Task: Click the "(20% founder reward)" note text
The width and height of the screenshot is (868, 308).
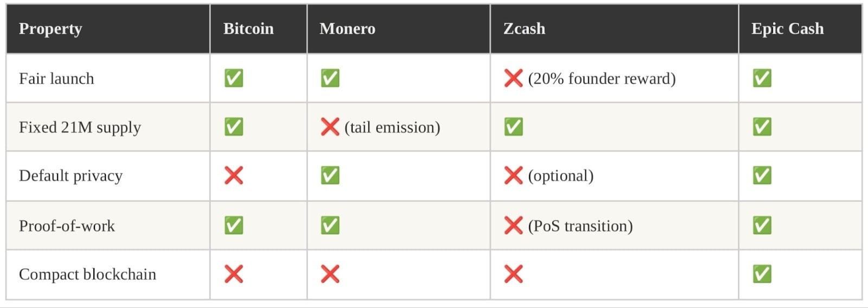Action: point(602,79)
